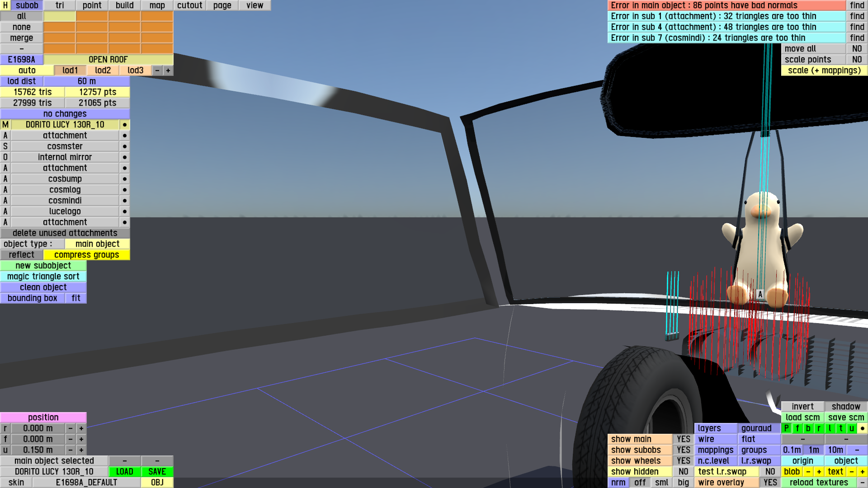This screenshot has width=868, height=488.
Task: Click the dot next to cosmster subobject
Action: [125, 146]
